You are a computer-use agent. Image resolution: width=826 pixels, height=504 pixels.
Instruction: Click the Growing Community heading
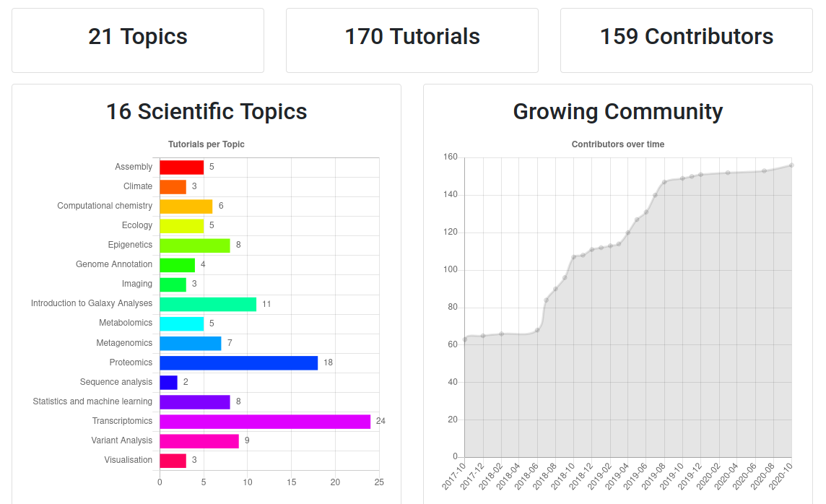[618, 112]
